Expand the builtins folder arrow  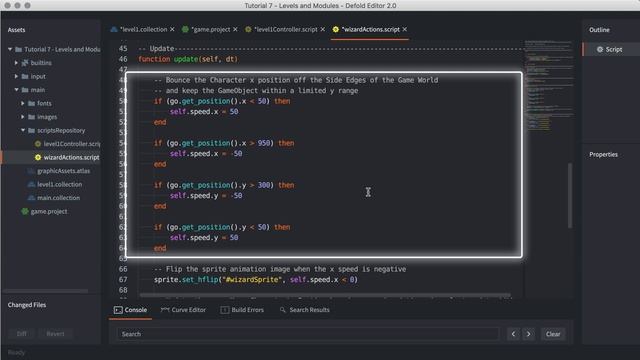click(16, 63)
